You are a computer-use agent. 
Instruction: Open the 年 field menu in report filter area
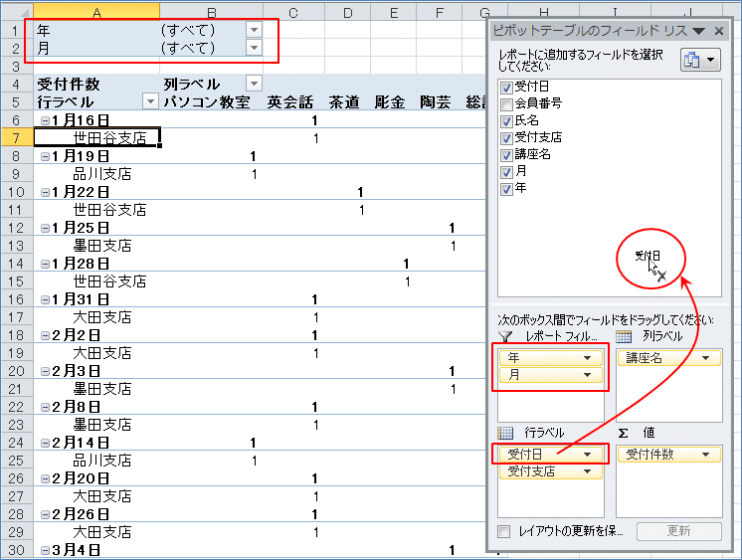587,358
